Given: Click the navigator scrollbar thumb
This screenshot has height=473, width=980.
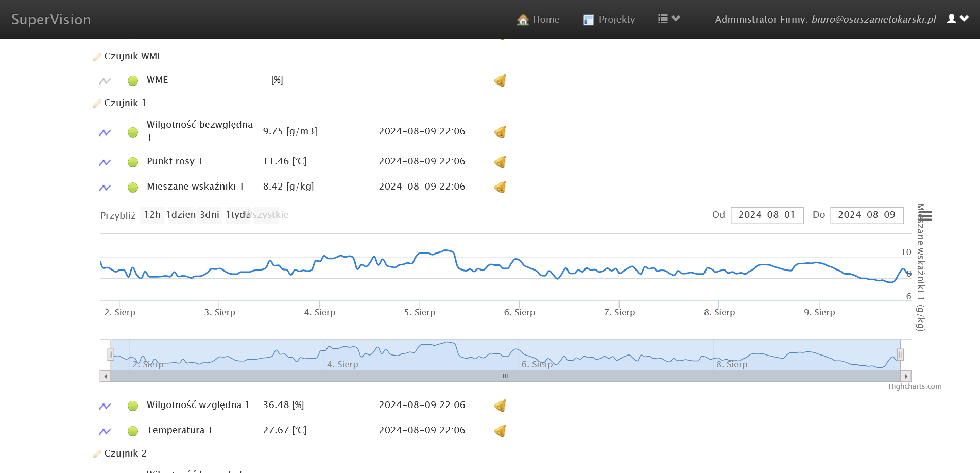Looking at the screenshot, I should [505, 376].
